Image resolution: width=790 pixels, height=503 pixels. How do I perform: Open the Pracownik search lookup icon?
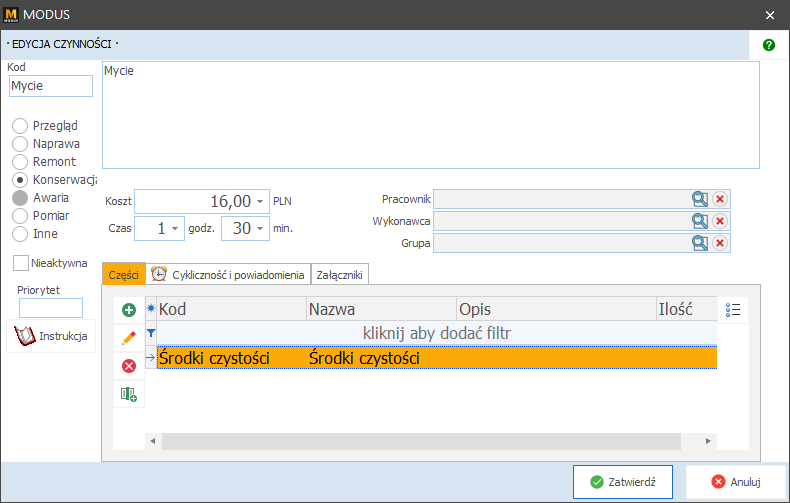(700, 199)
